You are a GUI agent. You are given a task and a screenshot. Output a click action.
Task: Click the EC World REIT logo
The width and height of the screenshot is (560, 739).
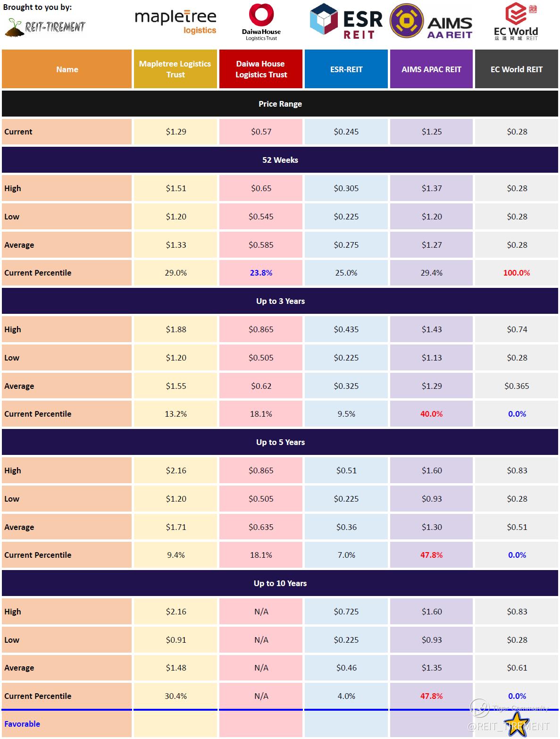pyautogui.click(x=516, y=22)
